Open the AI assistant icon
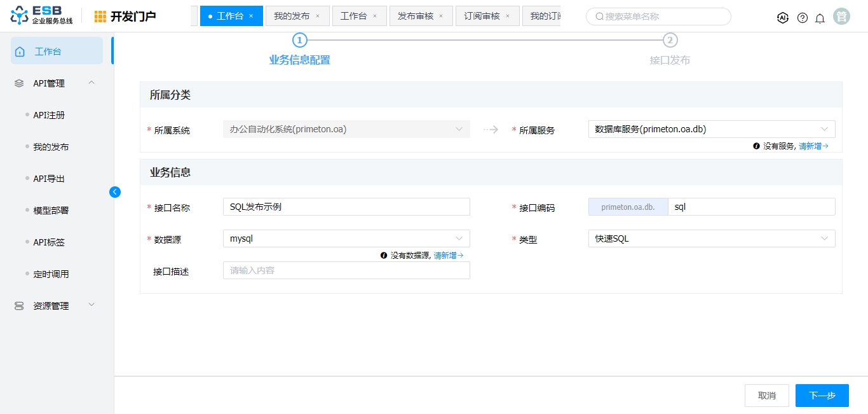868x414 pixels. [783, 18]
